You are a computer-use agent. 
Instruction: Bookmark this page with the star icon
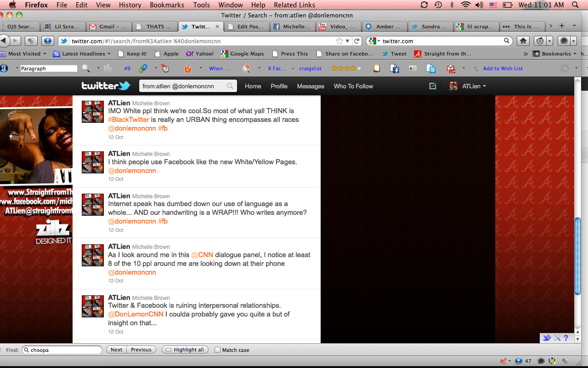339,41
